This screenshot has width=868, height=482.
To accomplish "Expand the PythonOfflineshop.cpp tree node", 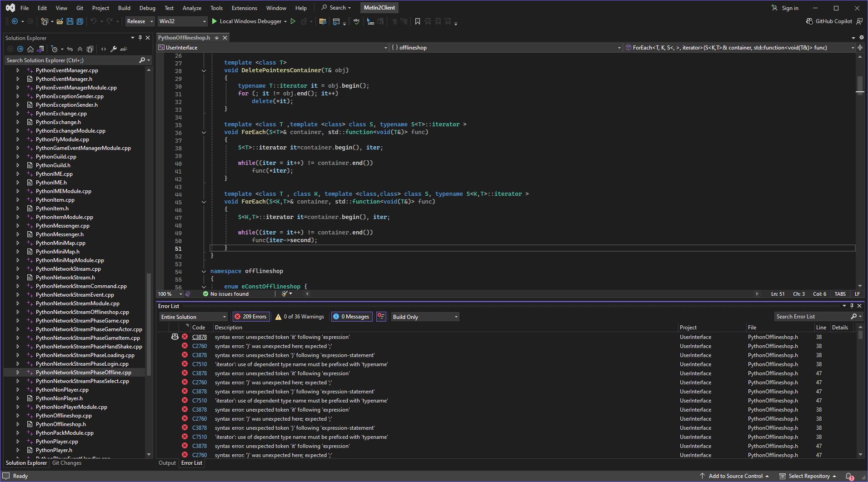I will coord(18,416).
